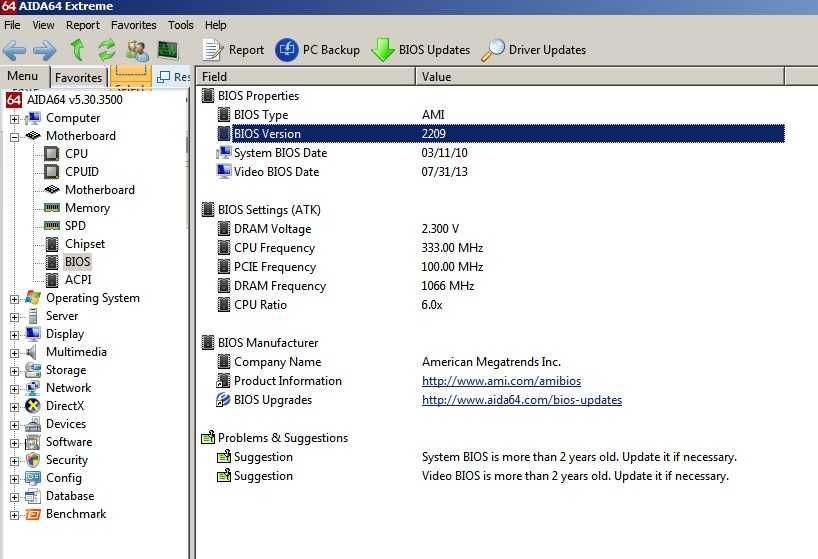Select the BIOS tree item
818x559 pixels.
pyautogui.click(x=77, y=262)
